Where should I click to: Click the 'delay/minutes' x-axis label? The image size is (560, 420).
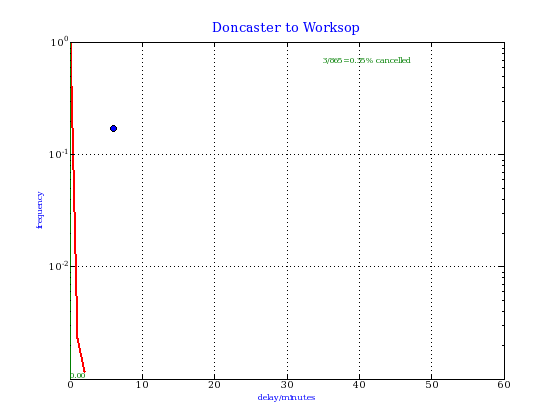click(286, 397)
